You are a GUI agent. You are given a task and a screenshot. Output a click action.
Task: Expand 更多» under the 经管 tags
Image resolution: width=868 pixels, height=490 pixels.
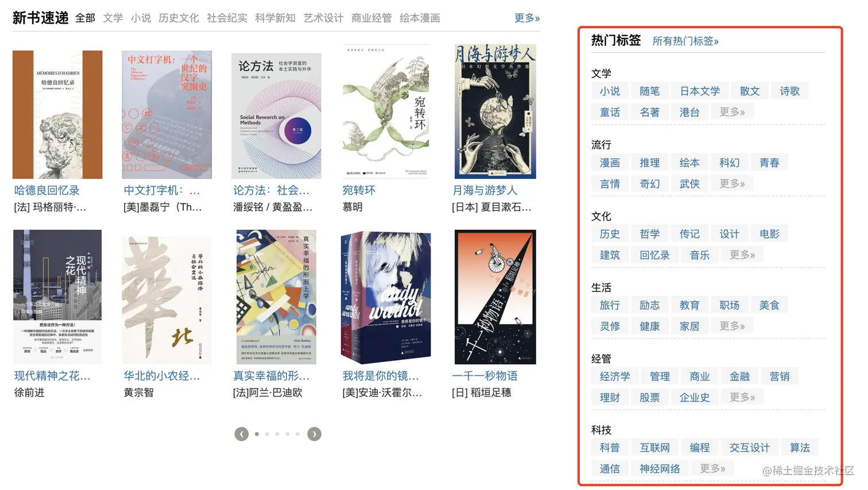[x=742, y=398]
